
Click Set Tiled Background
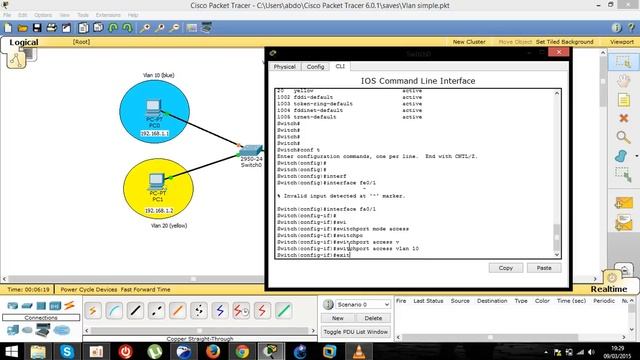564,42
